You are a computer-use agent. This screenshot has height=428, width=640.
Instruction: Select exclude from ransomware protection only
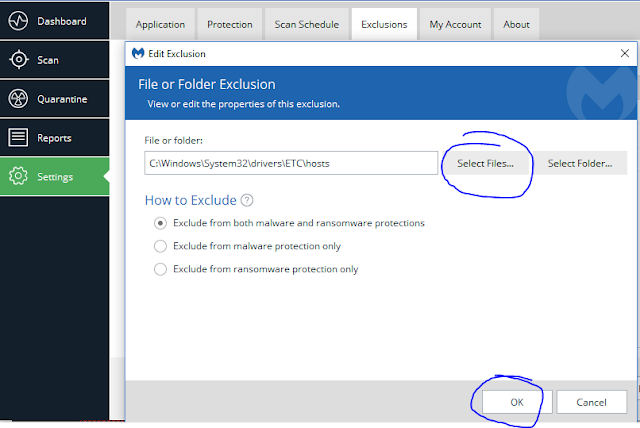coord(160,269)
